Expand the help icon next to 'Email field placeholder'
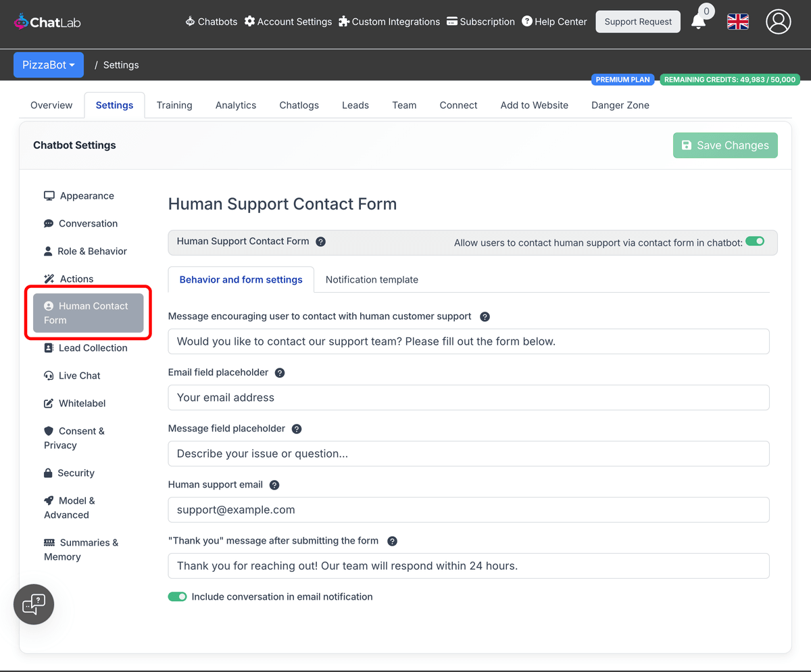The width and height of the screenshot is (811, 672). (280, 372)
